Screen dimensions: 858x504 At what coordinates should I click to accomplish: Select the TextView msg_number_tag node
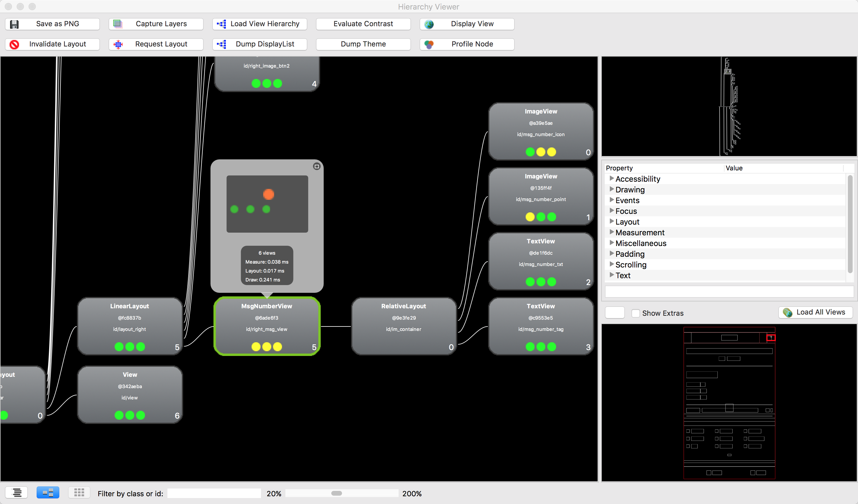point(541,326)
